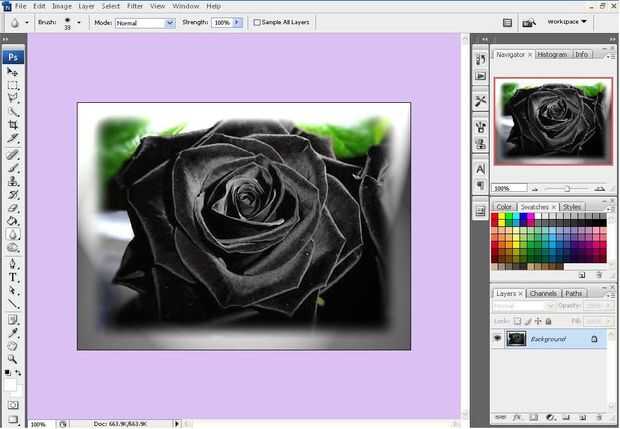The width and height of the screenshot is (620, 429).
Task: Toggle lock all in Layers panel
Action: 548,321
